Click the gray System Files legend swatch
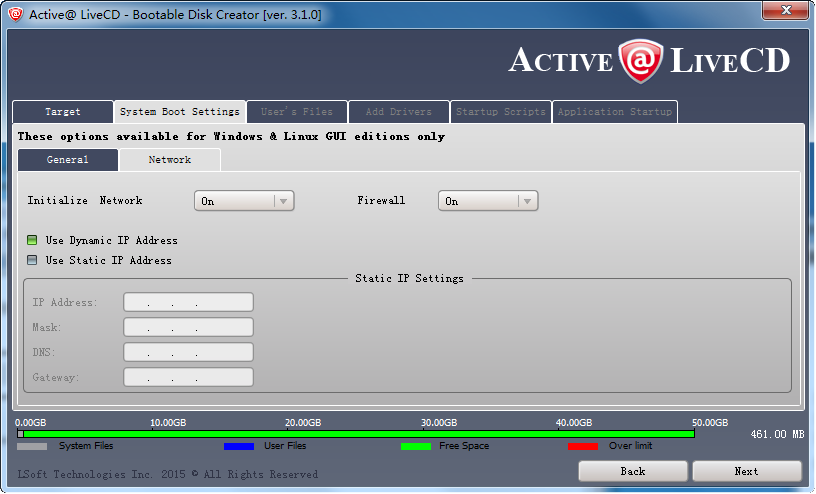The width and height of the screenshot is (816, 494). (32, 447)
